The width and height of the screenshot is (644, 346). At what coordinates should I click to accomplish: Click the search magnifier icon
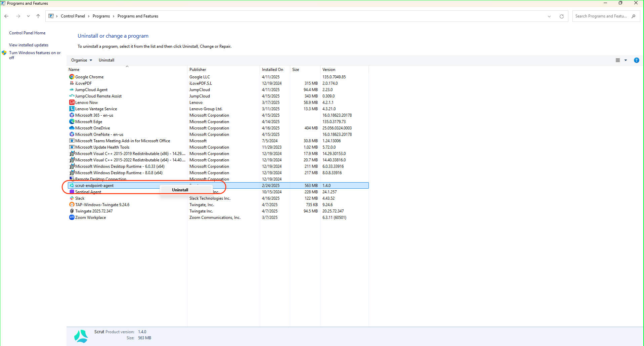click(633, 16)
